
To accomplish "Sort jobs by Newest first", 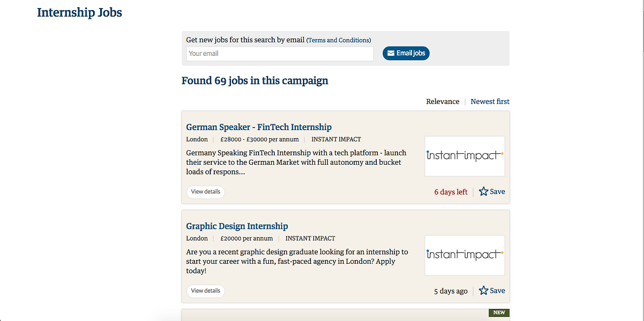I will 490,101.
